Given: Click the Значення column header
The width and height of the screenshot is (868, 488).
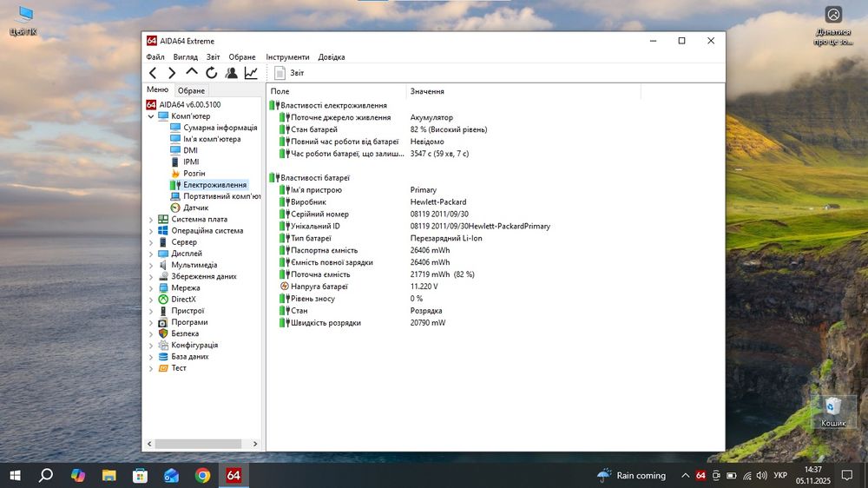Looking at the screenshot, I should tap(523, 91).
